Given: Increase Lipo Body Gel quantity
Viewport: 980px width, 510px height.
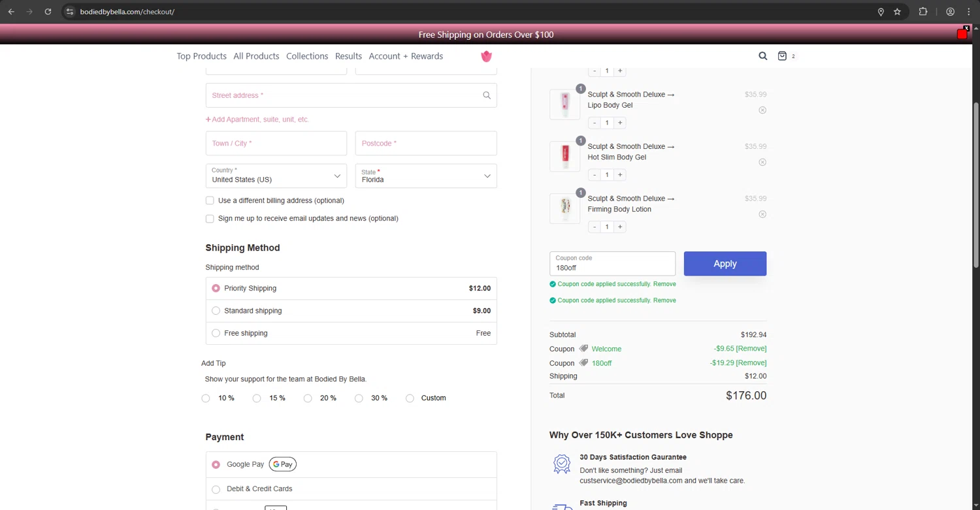Looking at the screenshot, I should [x=620, y=123].
